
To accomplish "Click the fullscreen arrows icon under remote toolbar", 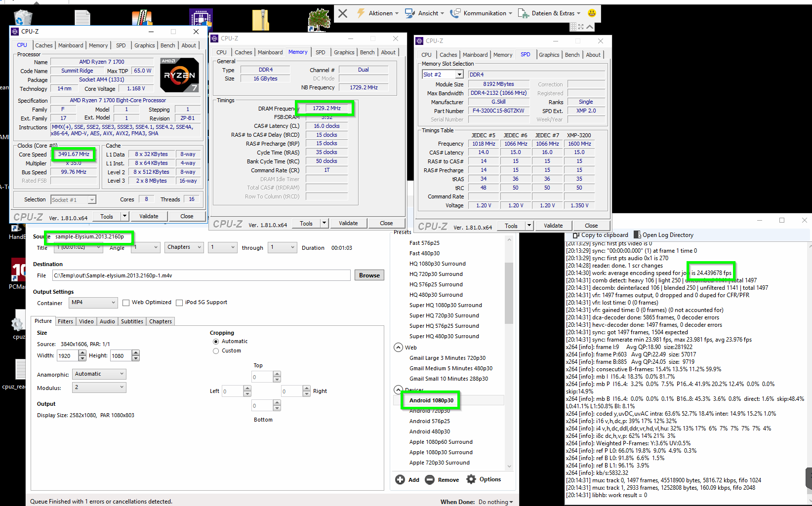I will [581, 27].
